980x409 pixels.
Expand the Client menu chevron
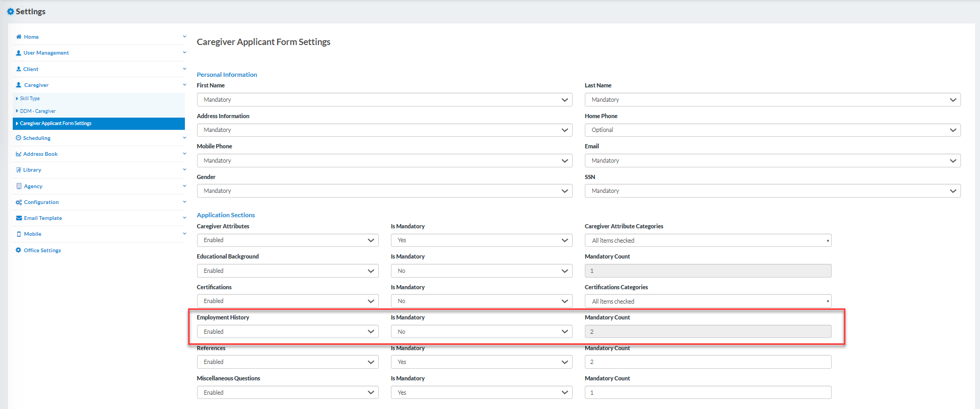coord(184,69)
